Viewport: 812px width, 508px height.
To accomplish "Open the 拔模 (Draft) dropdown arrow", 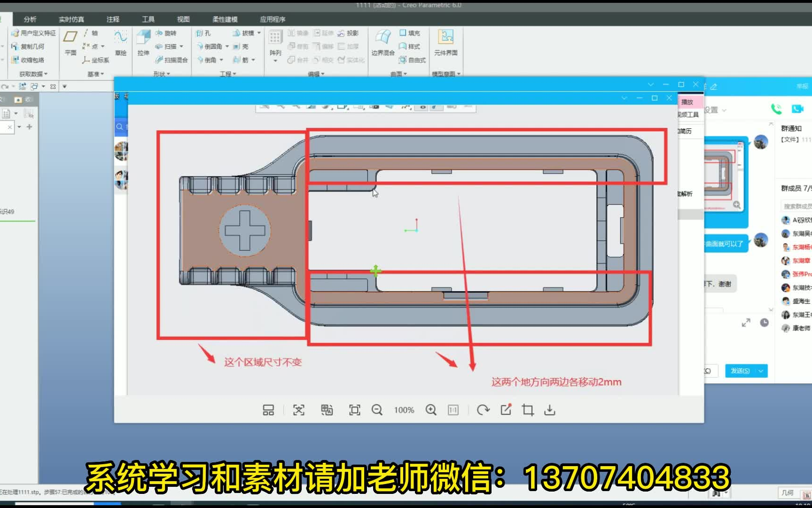I will coord(259,33).
